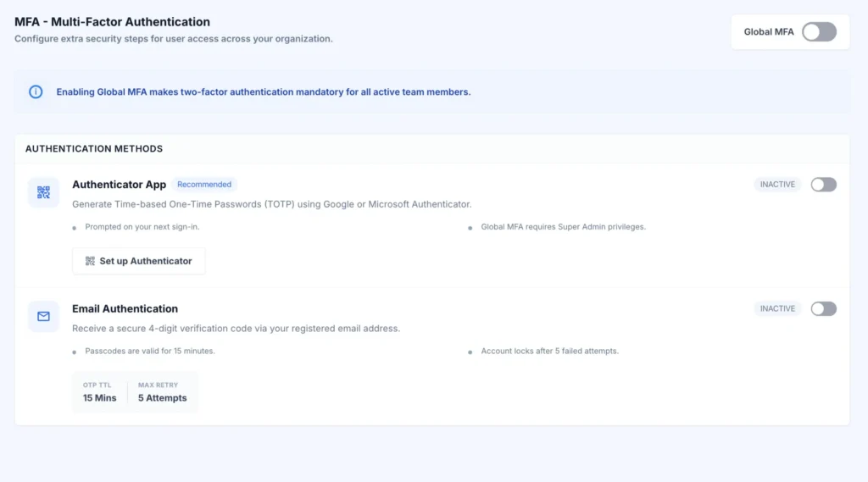The width and height of the screenshot is (868, 482).
Task: Click the Global MFA label
Action: [x=768, y=32]
